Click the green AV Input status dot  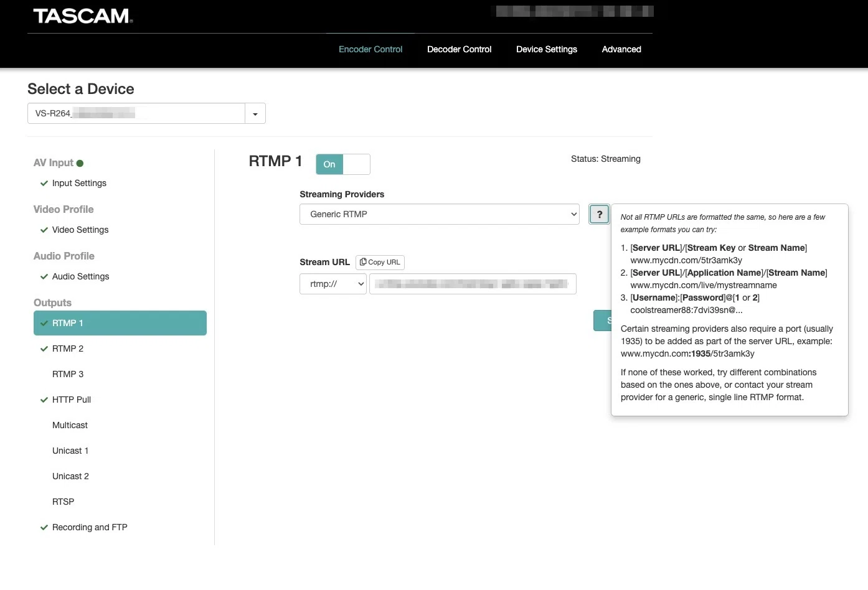click(x=80, y=163)
